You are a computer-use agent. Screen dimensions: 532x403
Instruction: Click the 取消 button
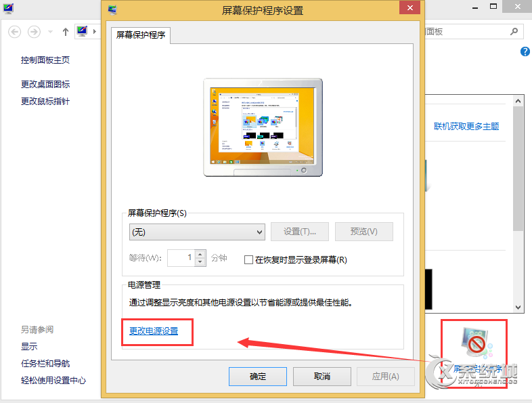322,376
